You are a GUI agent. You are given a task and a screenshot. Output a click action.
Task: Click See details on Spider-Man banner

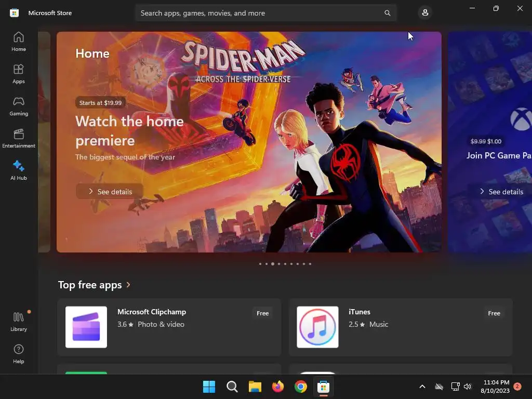tap(110, 192)
